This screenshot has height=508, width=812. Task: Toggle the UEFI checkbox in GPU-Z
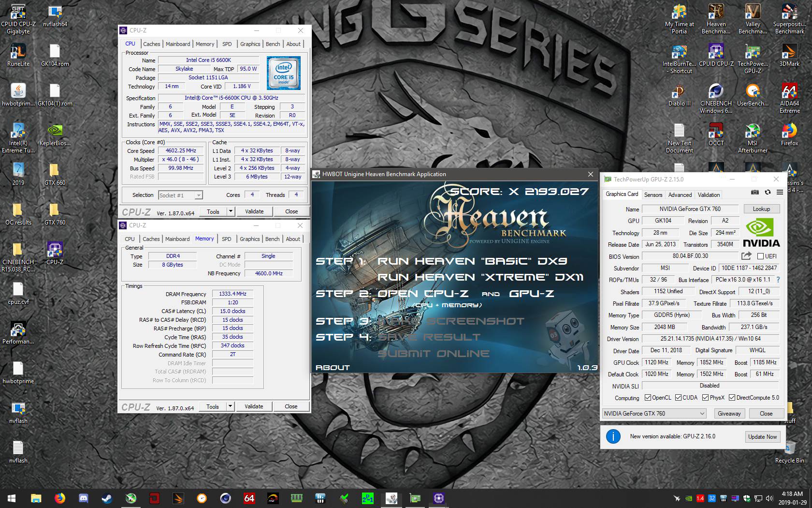coord(760,256)
